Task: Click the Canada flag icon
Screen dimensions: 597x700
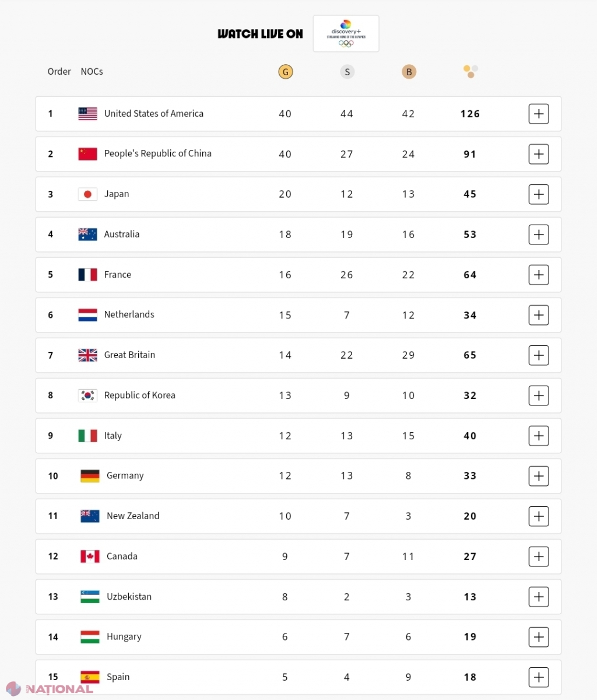Action: pyautogui.click(x=90, y=556)
